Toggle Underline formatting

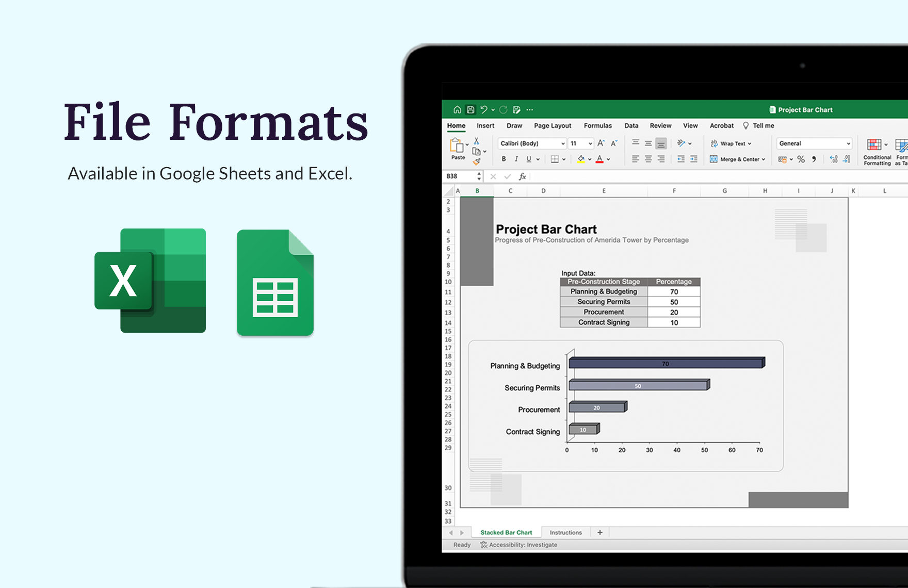pos(528,159)
